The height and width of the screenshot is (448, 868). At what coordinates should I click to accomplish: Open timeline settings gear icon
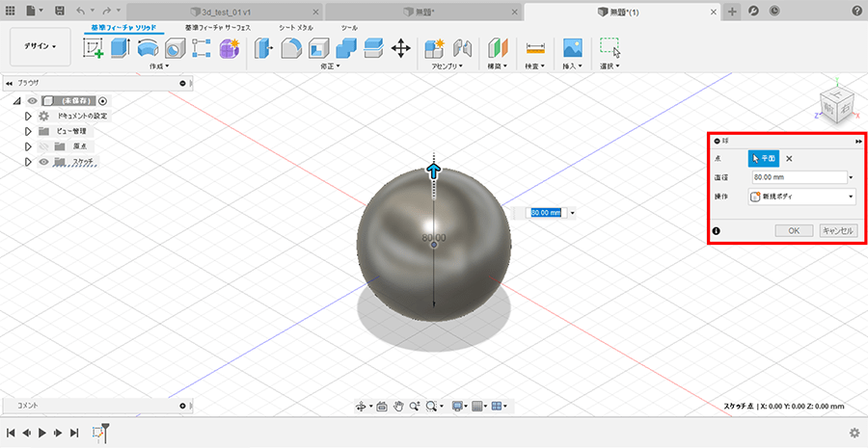854,434
